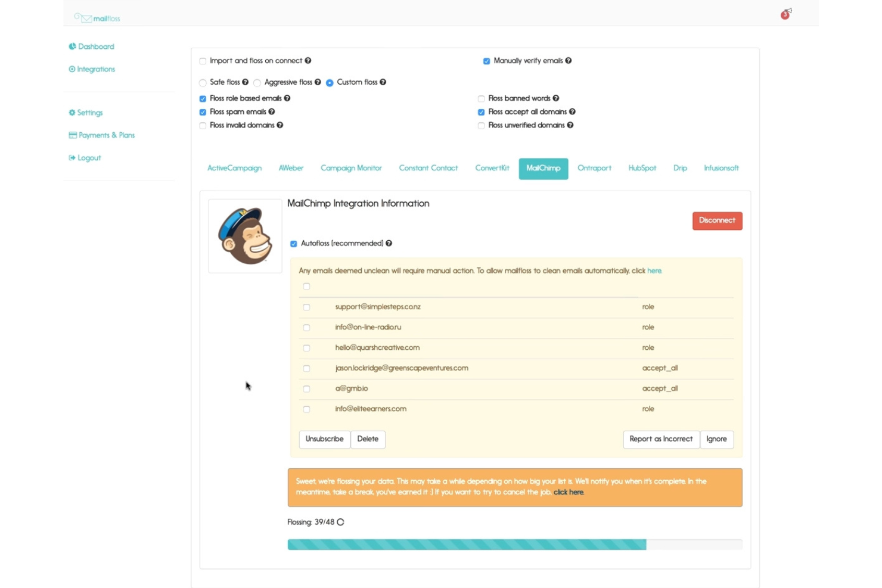This screenshot has width=882, height=588.
Task: Click help icon next to Safe floss
Action: (x=245, y=82)
